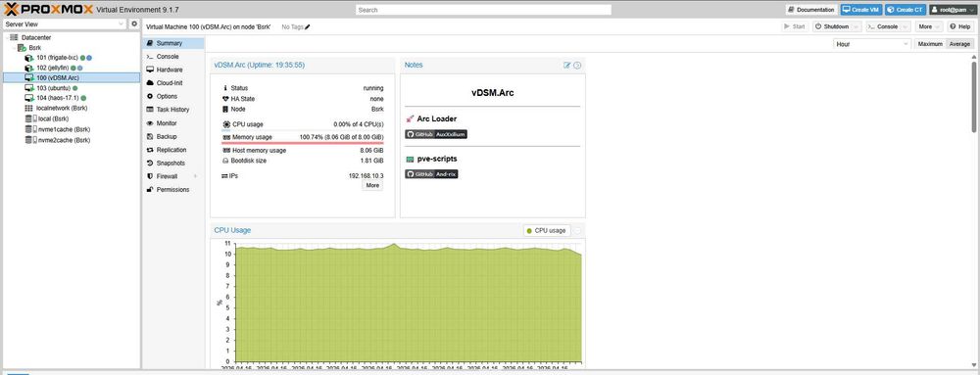Open the Hour timeframe dropdown

coord(906,44)
